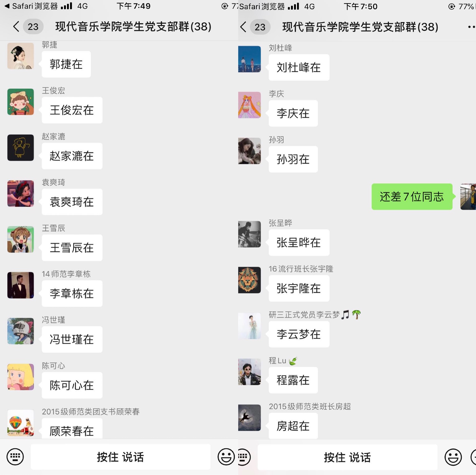Hold the left 按住 说话 voice button
Image resolution: width=476 pixels, height=475 pixels.
(120, 457)
